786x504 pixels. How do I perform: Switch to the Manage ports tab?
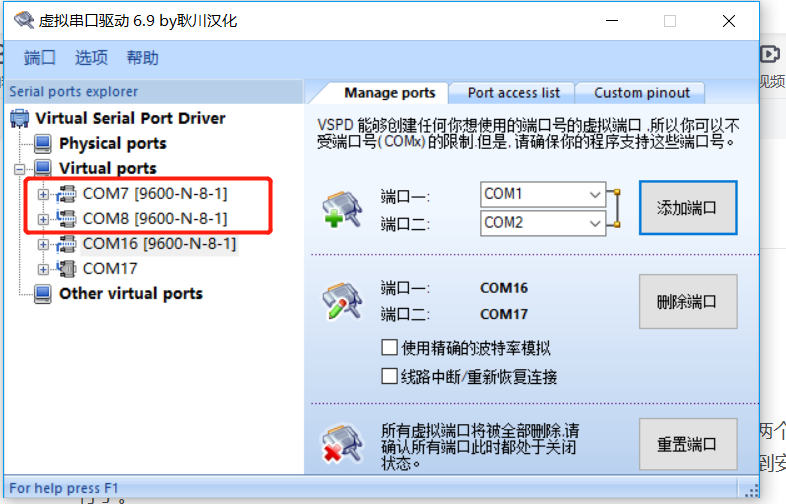coord(389,93)
